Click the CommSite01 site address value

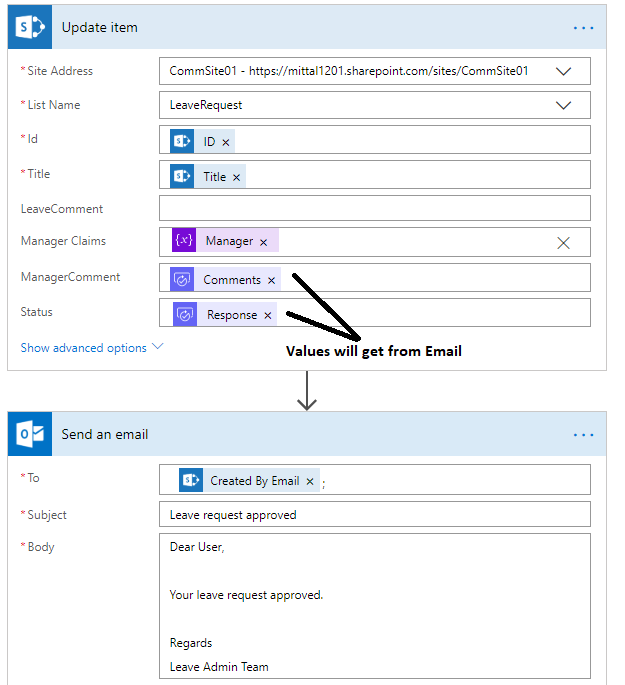point(349,71)
